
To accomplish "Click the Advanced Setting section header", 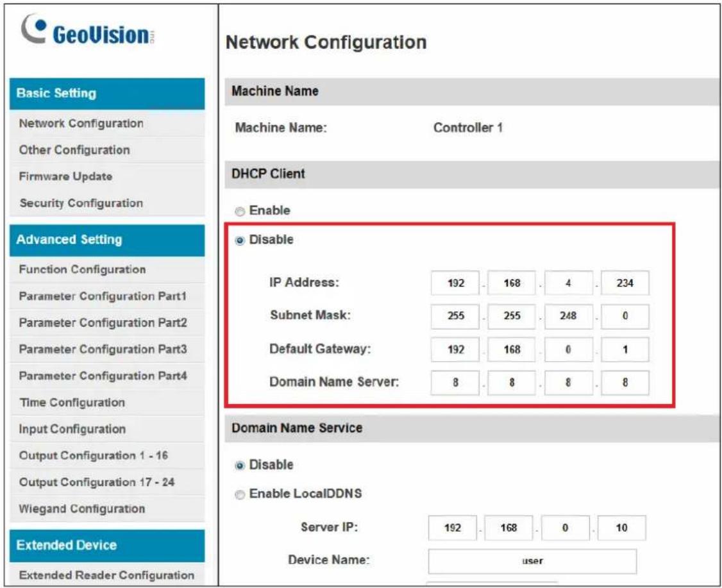I will (x=107, y=240).
